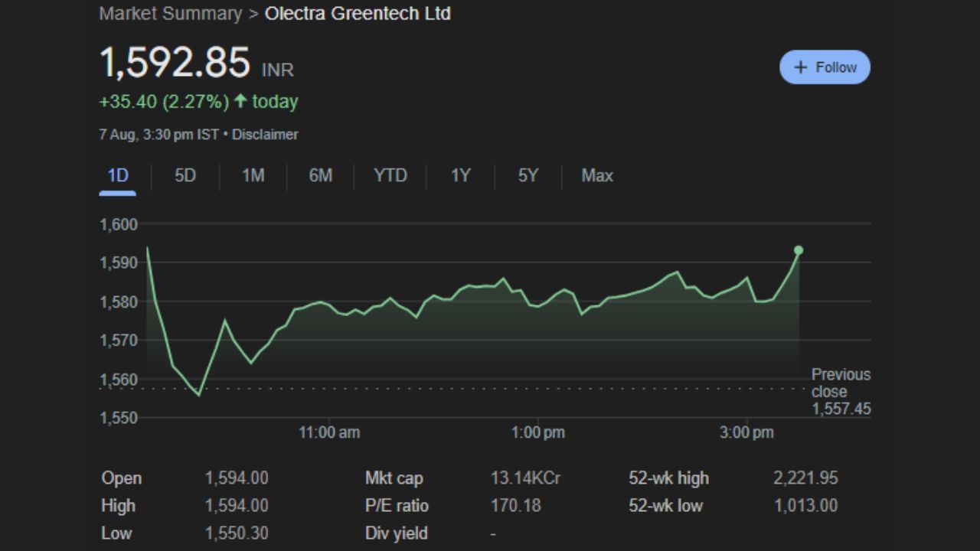The height and width of the screenshot is (551, 980).
Task: Click the High label
Action: tap(118, 506)
